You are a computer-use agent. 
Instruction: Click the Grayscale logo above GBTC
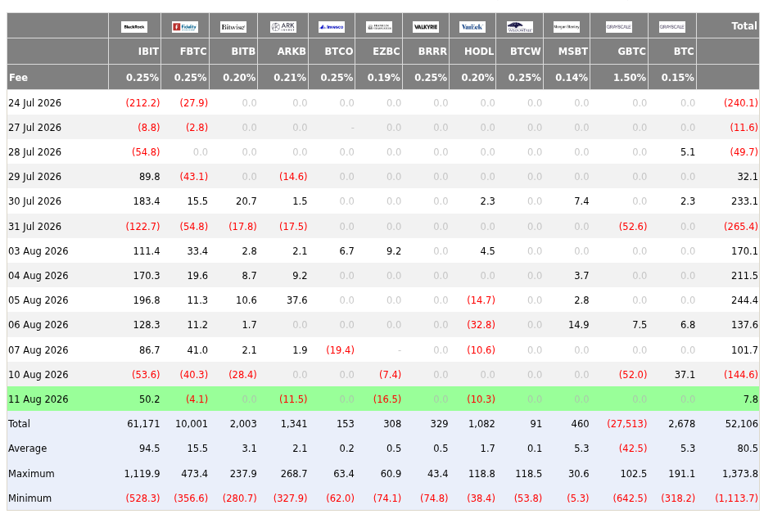click(x=619, y=26)
